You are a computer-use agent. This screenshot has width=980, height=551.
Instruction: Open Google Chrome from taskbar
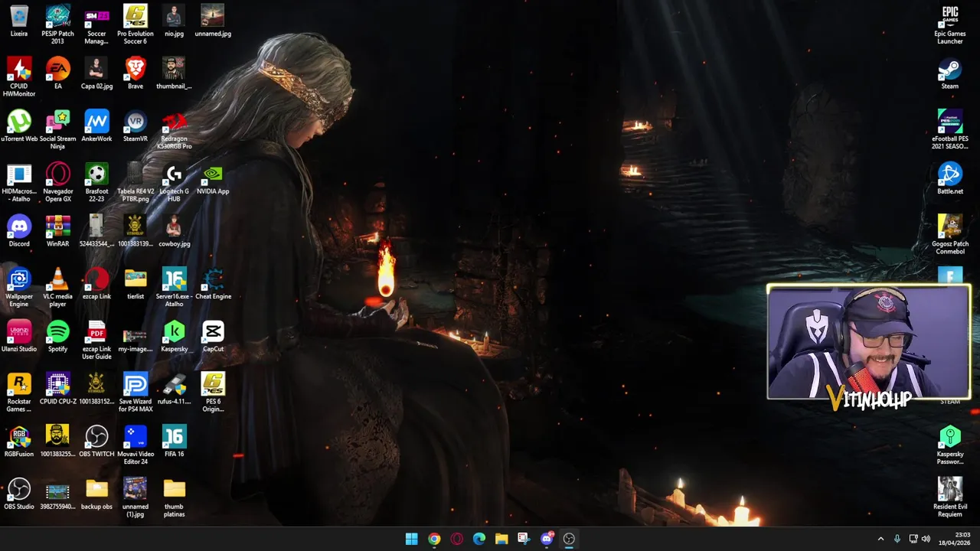[434, 539]
